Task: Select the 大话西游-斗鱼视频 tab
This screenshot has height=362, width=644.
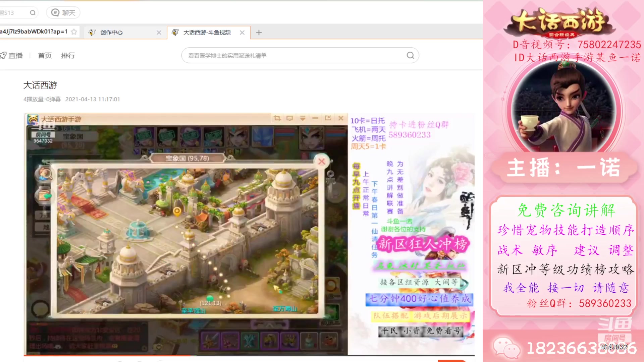Action: click(x=207, y=32)
